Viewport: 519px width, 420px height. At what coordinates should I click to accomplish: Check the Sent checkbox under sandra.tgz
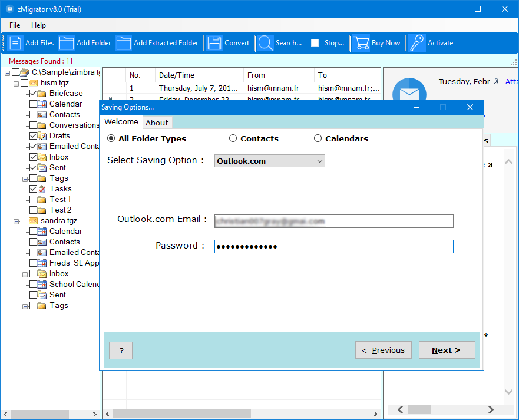pyautogui.click(x=33, y=295)
